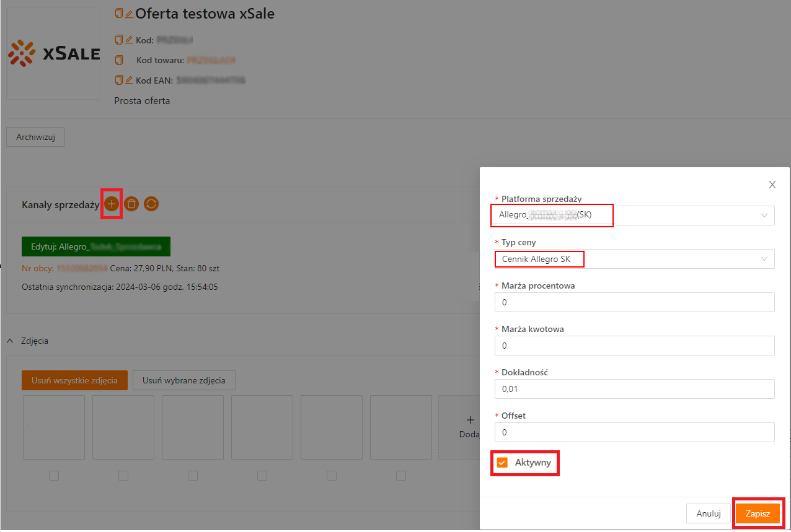
Task: Click the Anuluj button
Action: pyautogui.click(x=708, y=513)
